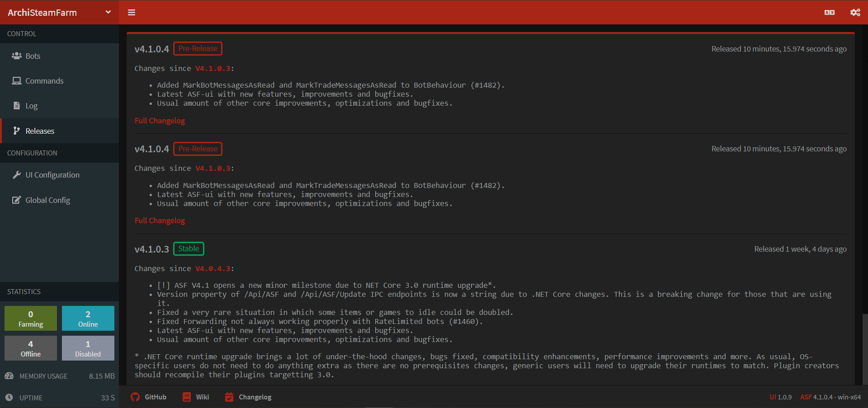Click the Releases branch icon
This screenshot has height=408, width=868.
click(17, 131)
